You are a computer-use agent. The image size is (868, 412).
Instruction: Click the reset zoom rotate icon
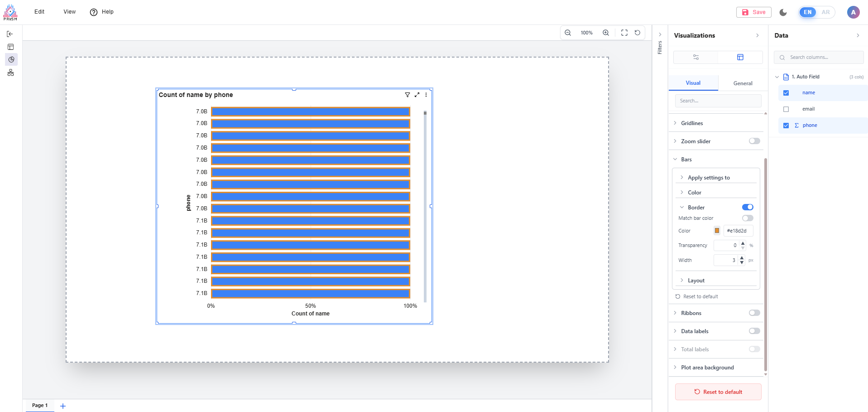click(x=637, y=33)
